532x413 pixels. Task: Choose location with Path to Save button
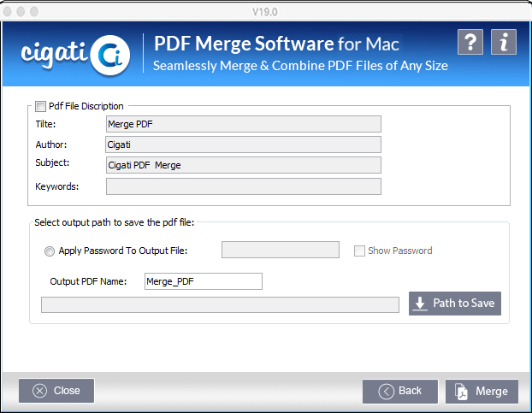[x=455, y=304]
